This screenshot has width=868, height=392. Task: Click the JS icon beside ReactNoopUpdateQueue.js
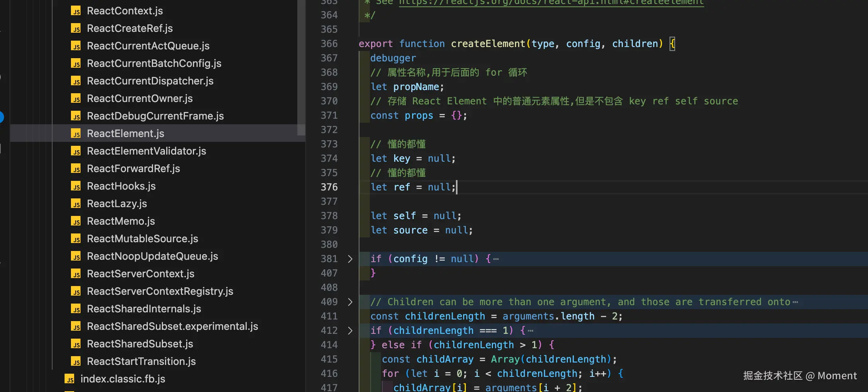(76, 256)
